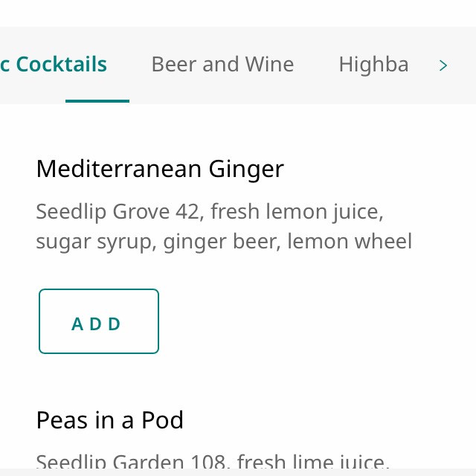Viewport: 476px width, 476px height.
Task: Click the Mediterranean Ginger ingredients description
Action: pyautogui.click(x=223, y=227)
